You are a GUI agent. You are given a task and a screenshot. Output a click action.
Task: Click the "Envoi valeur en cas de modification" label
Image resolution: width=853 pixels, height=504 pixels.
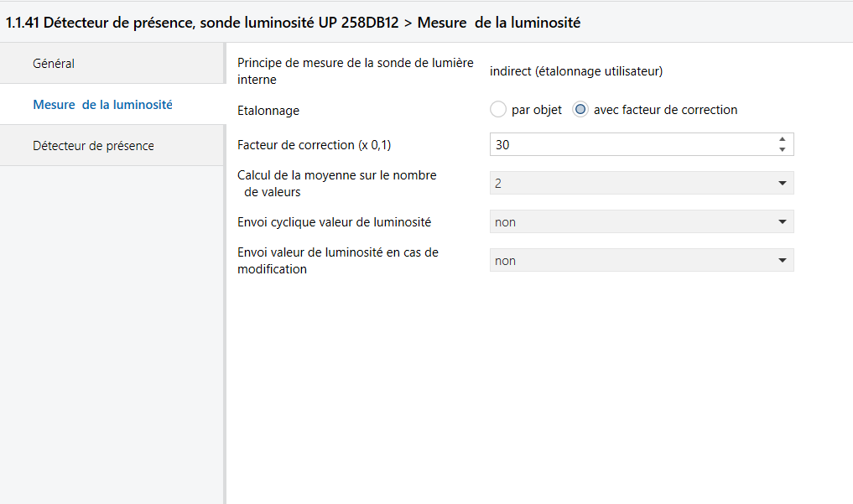pyautogui.click(x=337, y=261)
